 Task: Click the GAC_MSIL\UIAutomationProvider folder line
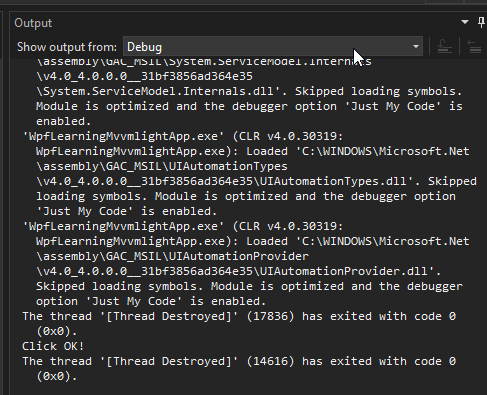pos(172,256)
